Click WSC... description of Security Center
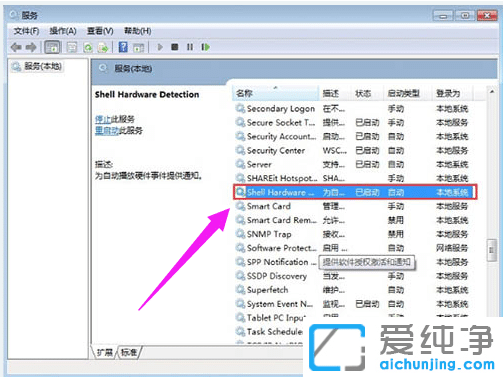The width and height of the screenshot is (503, 377). tap(335, 150)
